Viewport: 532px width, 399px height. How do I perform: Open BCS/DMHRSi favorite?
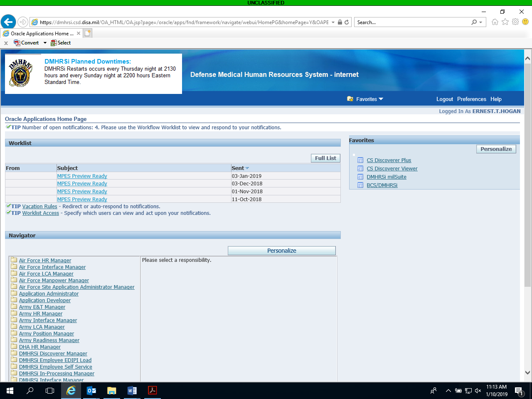click(382, 185)
